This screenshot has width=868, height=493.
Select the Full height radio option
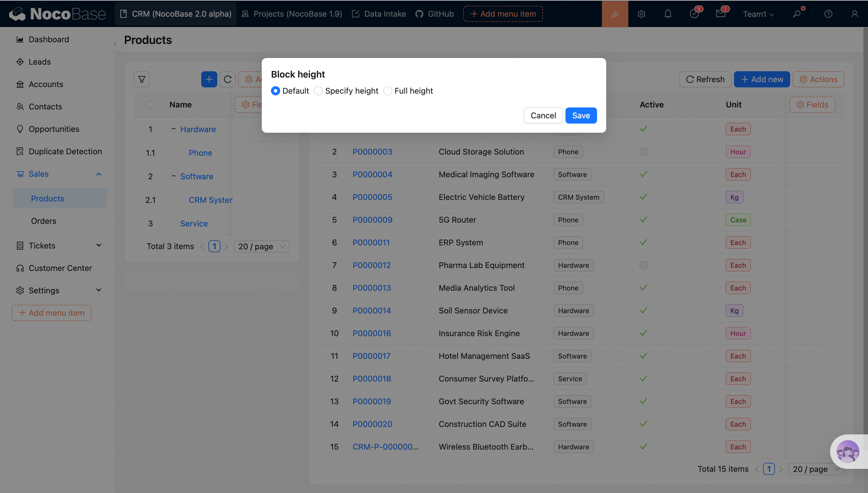tap(388, 91)
